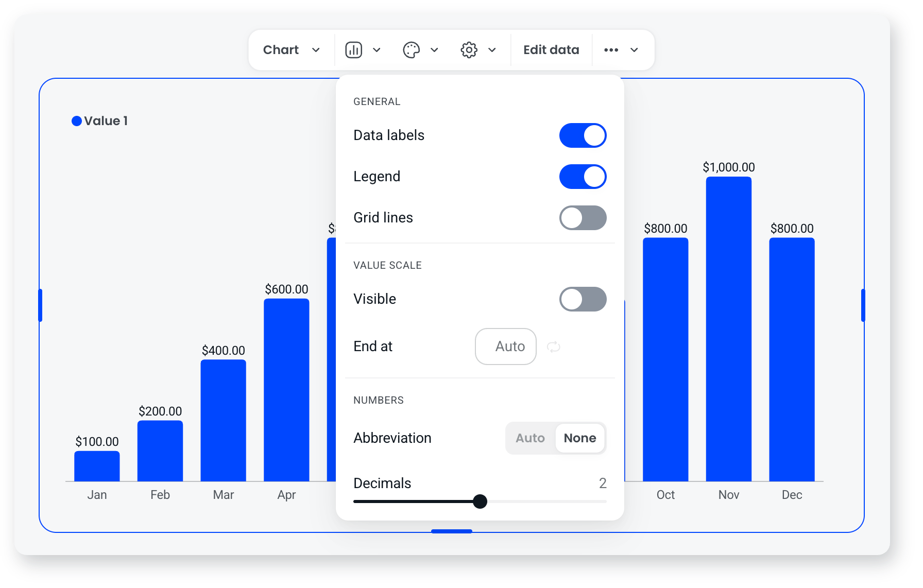
Task: Click the $400.00 data label
Action: 224,351
